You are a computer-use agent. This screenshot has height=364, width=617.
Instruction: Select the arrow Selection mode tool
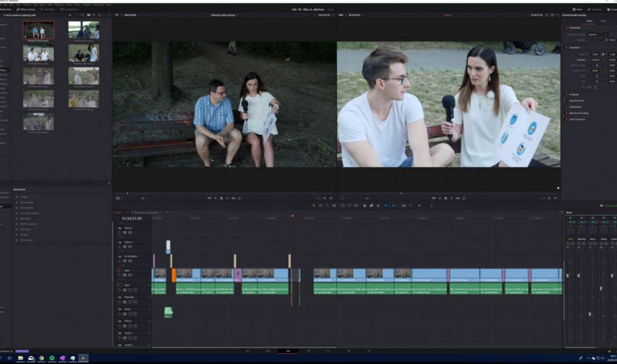tap(314, 205)
